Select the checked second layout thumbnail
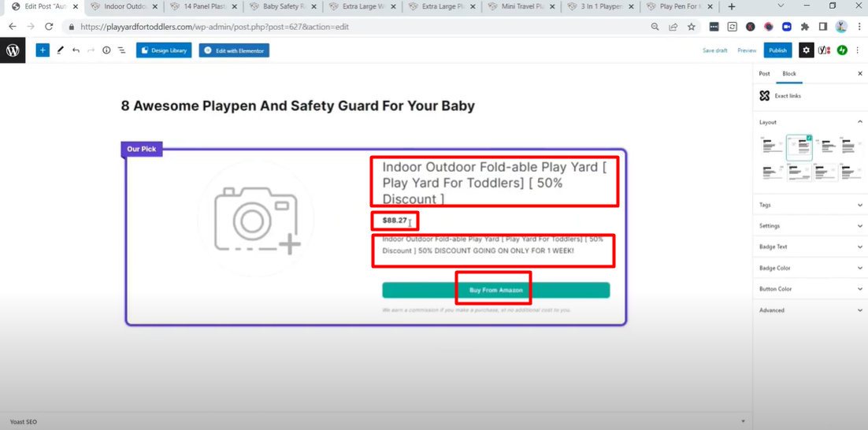The height and width of the screenshot is (430, 868). pyautogui.click(x=799, y=147)
